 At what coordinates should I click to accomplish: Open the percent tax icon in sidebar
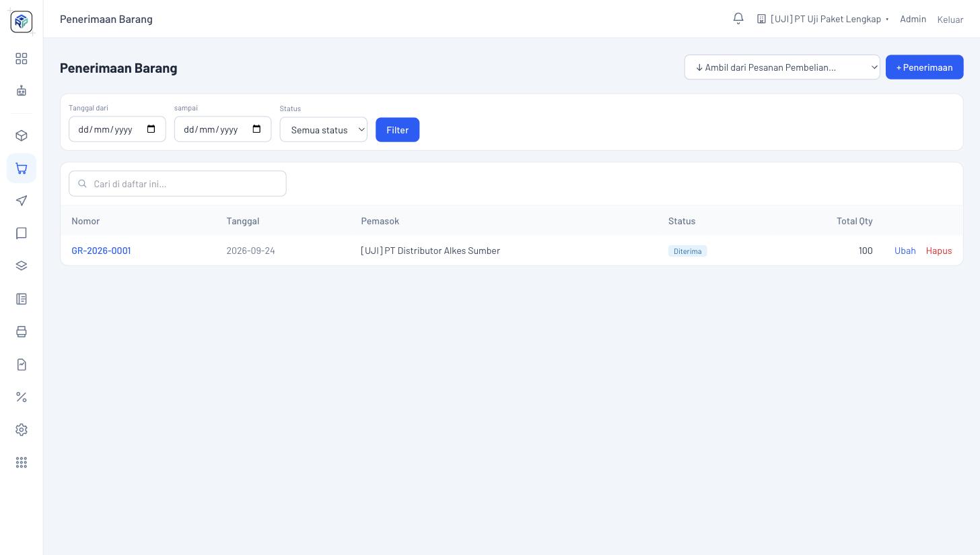click(22, 397)
